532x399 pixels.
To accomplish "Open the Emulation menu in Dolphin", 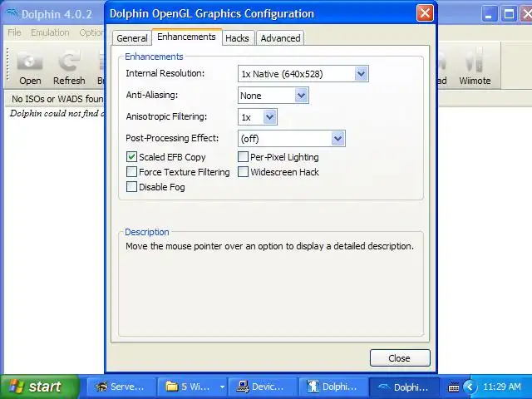I will coord(50,32).
